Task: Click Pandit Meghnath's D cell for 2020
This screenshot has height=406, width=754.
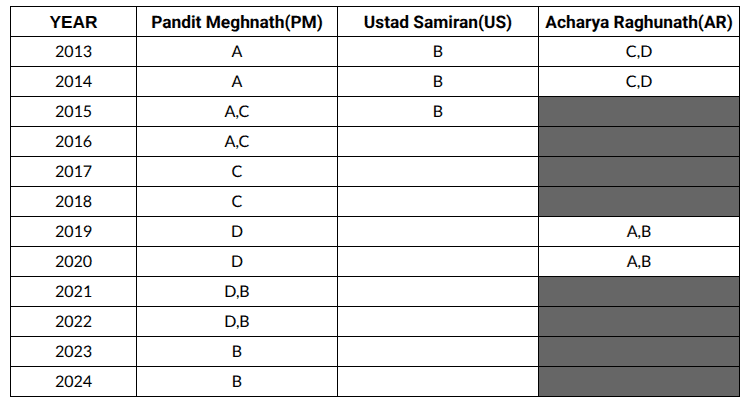Action: click(236, 262)
